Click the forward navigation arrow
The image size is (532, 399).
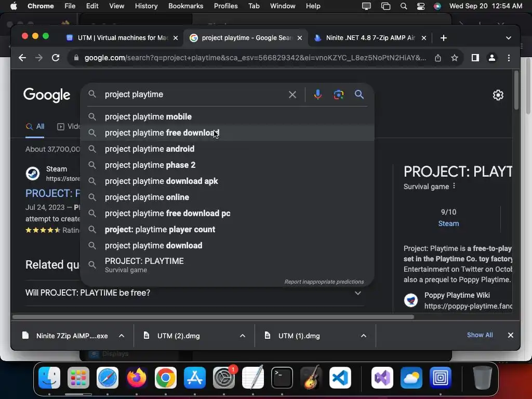coord(39,58)
